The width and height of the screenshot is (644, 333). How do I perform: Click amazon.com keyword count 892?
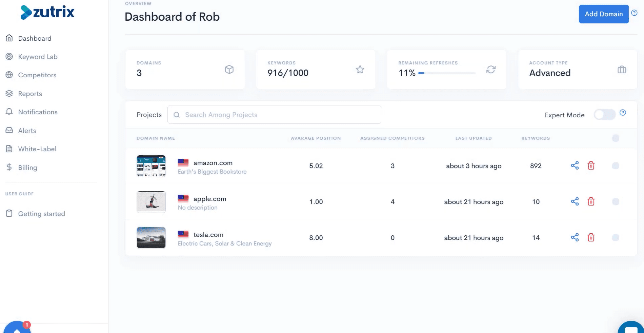[536, 166]
